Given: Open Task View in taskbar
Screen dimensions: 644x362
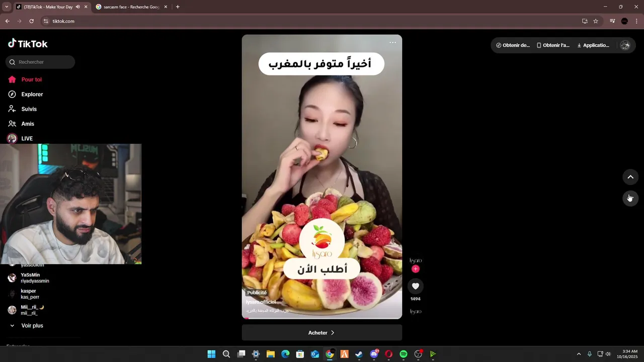Looking at the screenshot, I should (242, 354).
